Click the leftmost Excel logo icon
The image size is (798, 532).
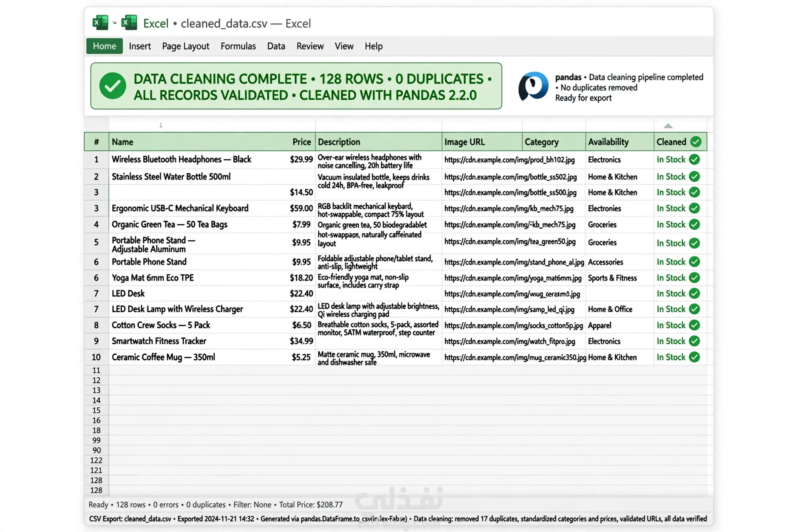point(100,22)
